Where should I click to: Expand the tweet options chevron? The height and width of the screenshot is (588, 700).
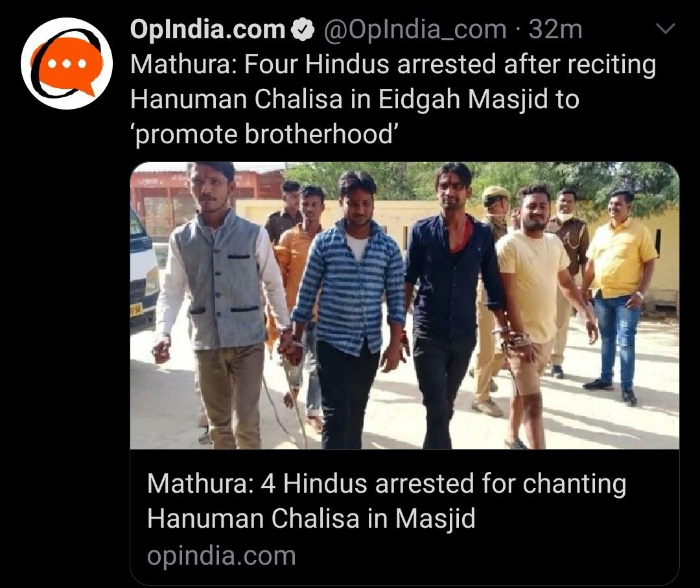pyautogui.click(x=666, y=29)
